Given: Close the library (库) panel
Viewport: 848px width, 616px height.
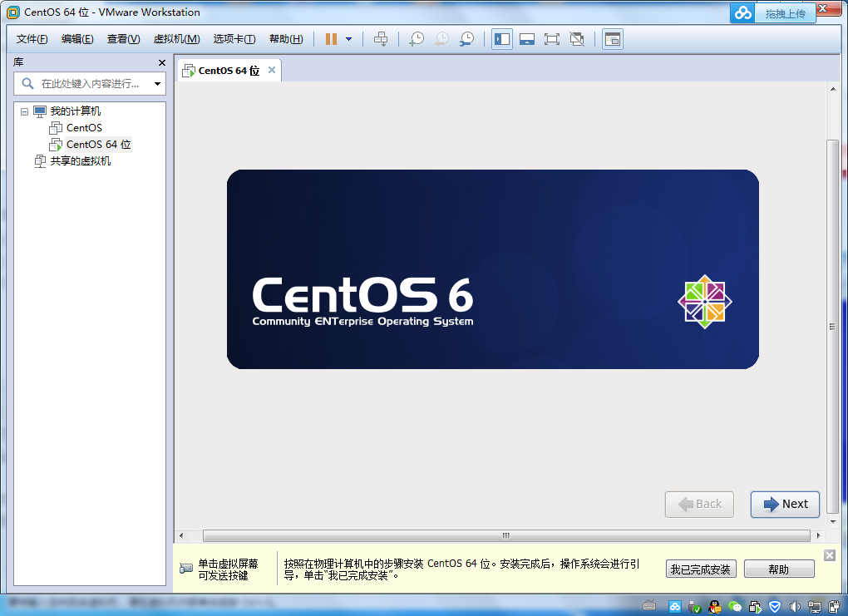Looking at the screenshot, I should pyautogui.click(x=162, y=62).
